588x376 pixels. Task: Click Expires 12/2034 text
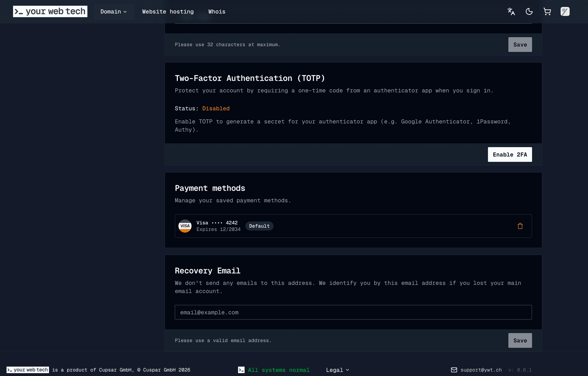(x=218, y=229)
